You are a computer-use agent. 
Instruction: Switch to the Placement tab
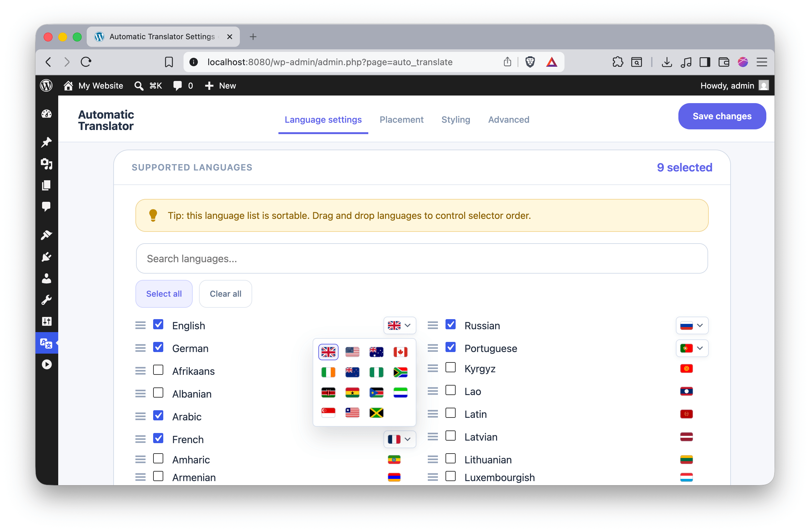click(x=401, y=120)
